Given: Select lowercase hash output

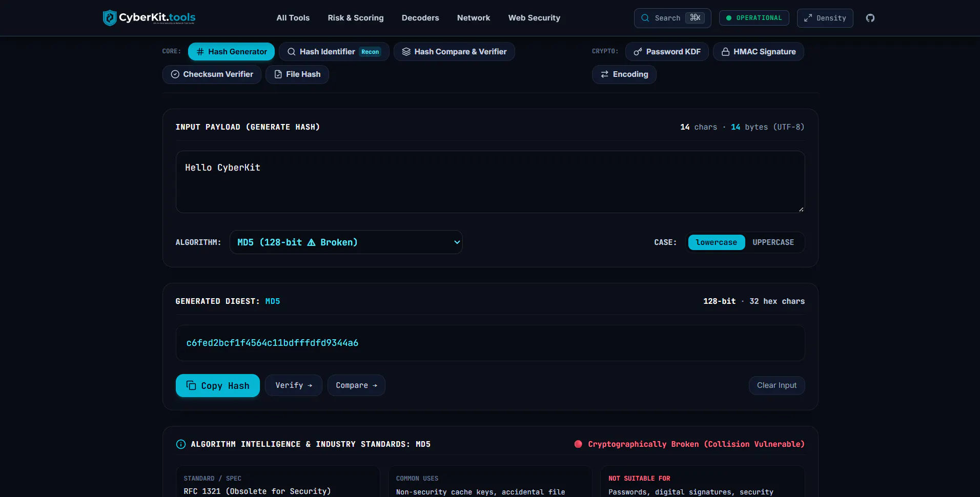Looking at the screenshot, I should pyautogui.click(x=716, y=242).
